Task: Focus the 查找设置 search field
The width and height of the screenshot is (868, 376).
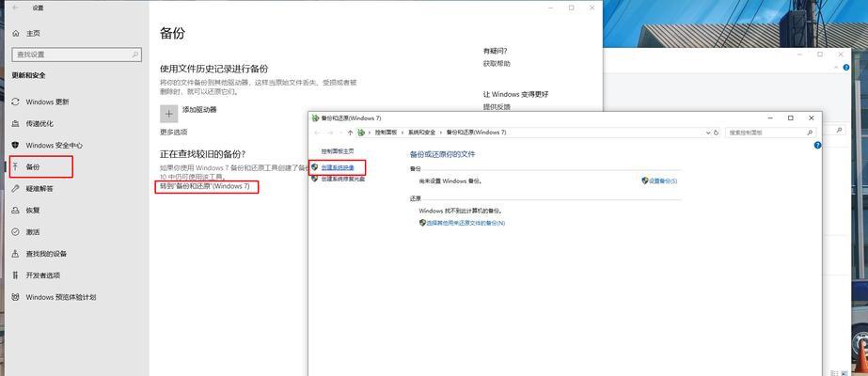Action: coord(76,55)
